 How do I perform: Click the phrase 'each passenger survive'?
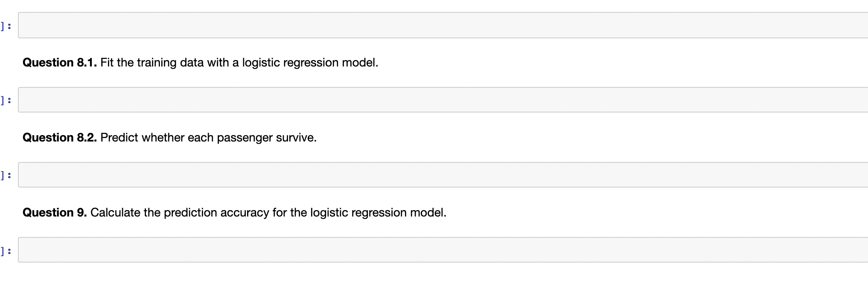point(251,137)
